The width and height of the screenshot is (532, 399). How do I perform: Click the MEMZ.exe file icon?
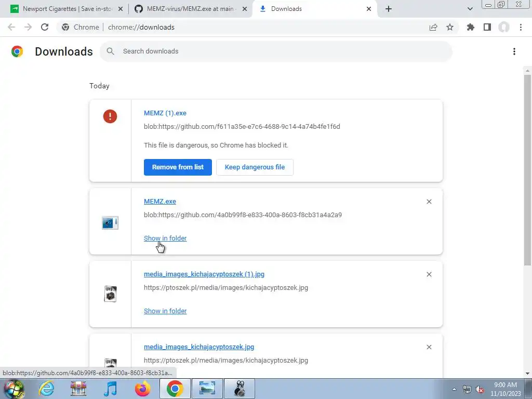point(110,223)
